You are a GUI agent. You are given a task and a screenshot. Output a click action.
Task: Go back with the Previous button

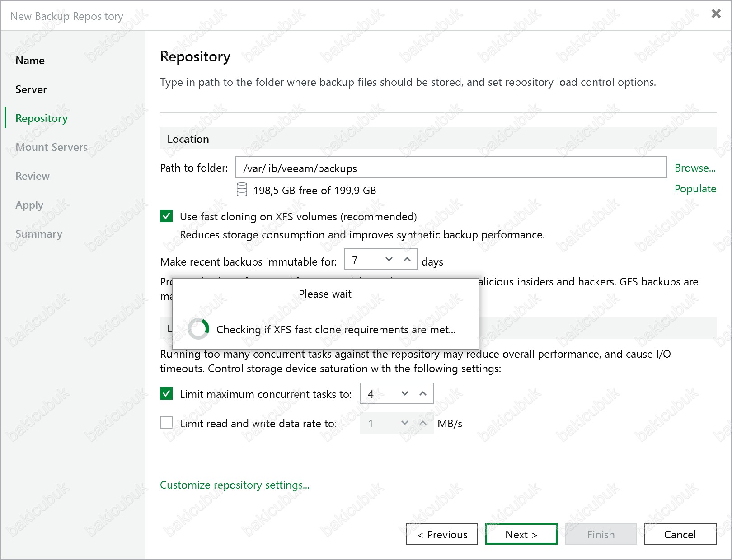pos(441,534)
